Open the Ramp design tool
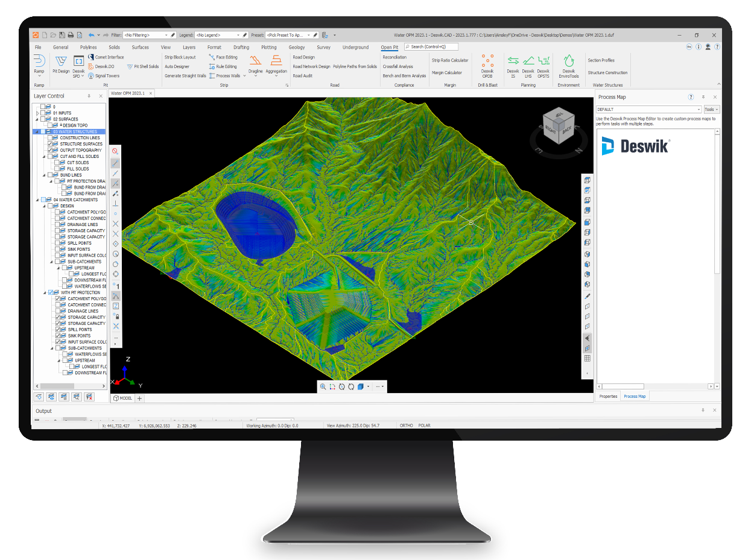The image size is (754, 560). 39,65
